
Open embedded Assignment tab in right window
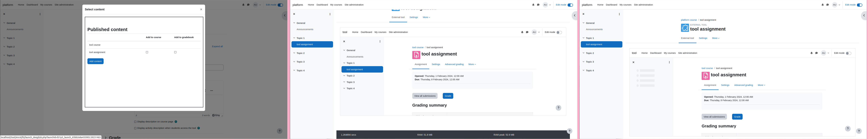point(710,85)
